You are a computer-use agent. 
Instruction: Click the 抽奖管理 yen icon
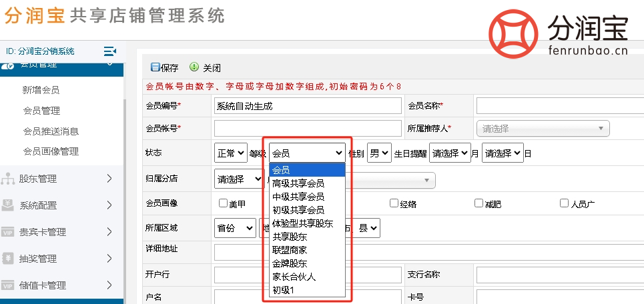click(8, 259)
